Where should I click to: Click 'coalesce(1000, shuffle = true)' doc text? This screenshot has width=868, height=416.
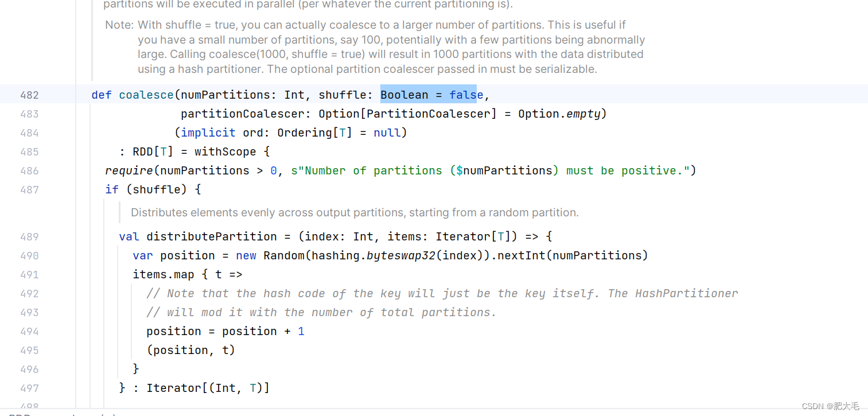tap(286, 55)
